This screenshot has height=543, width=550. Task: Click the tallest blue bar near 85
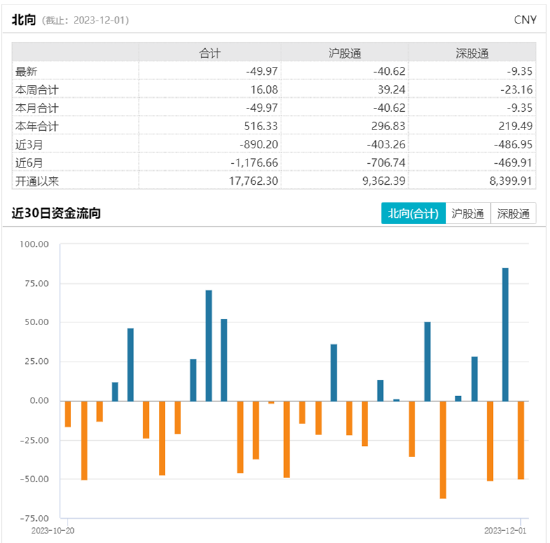pyautogui.click(x=505, y=335)
